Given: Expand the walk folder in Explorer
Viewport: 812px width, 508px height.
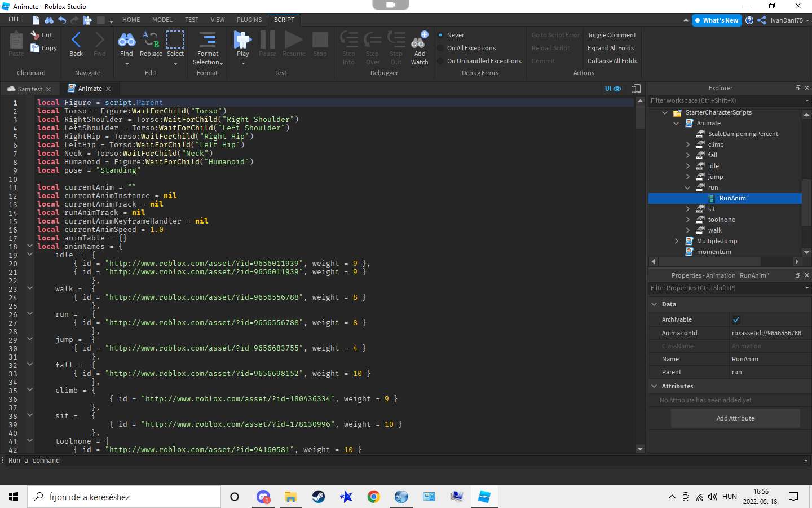Looking at the screenshot, I should click(688, 230).
